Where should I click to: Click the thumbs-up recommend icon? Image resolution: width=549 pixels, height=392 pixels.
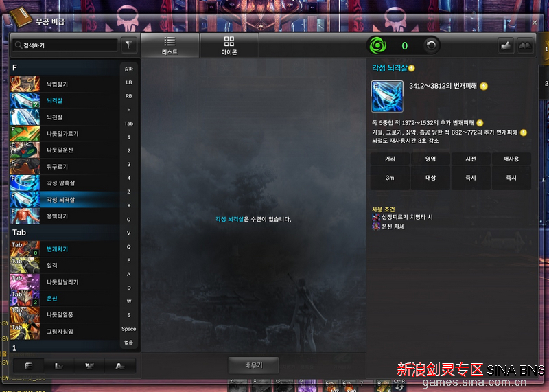[x=506, y=45]
